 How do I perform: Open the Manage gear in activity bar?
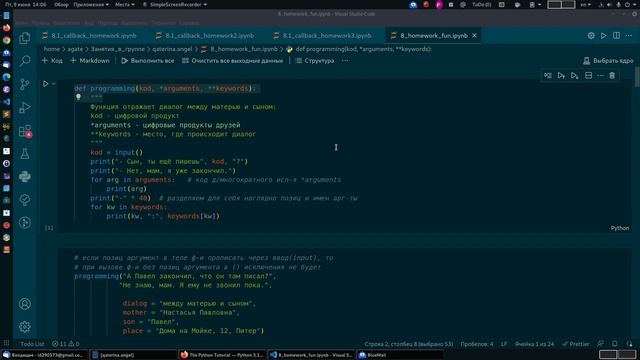click(x=24, y=327)
